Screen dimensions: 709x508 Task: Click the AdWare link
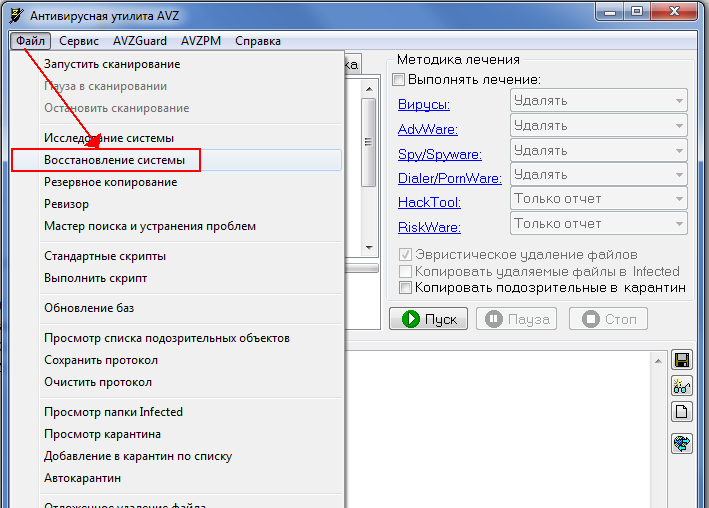click(428, 129)
